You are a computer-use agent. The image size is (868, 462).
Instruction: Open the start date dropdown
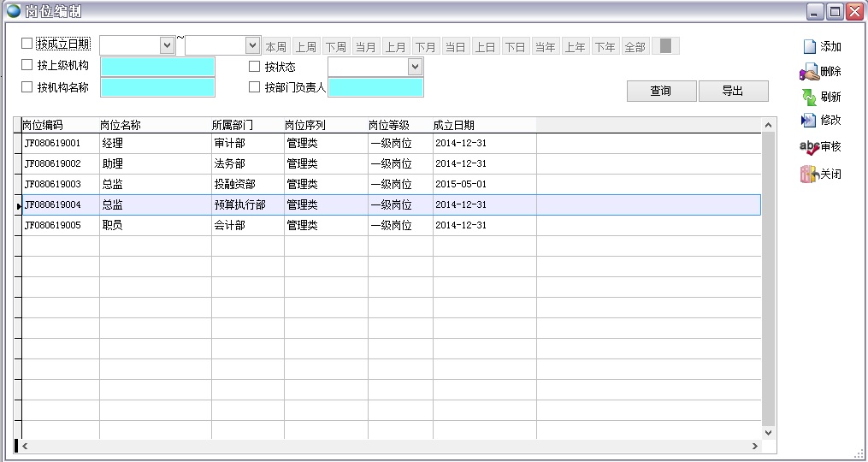[x=167, y=45]
